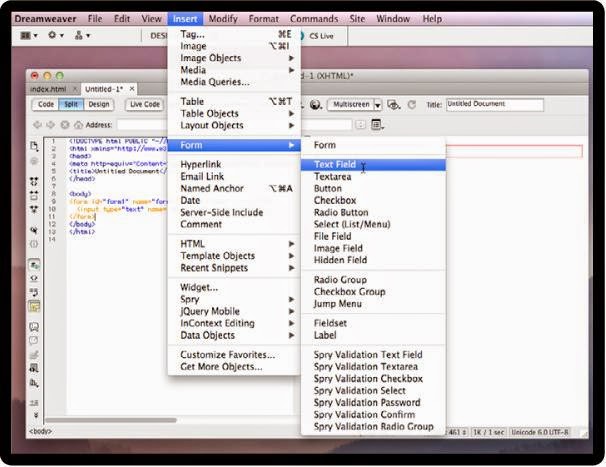606x467 pixels.
Task: Toggle Line Numbers in the coding toolbar
Action: point(34,265)
